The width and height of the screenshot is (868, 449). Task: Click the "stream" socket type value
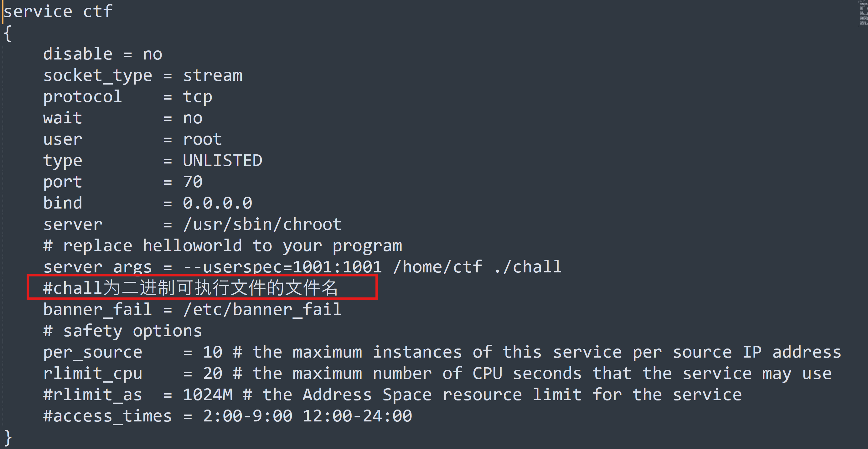[213, 75]
